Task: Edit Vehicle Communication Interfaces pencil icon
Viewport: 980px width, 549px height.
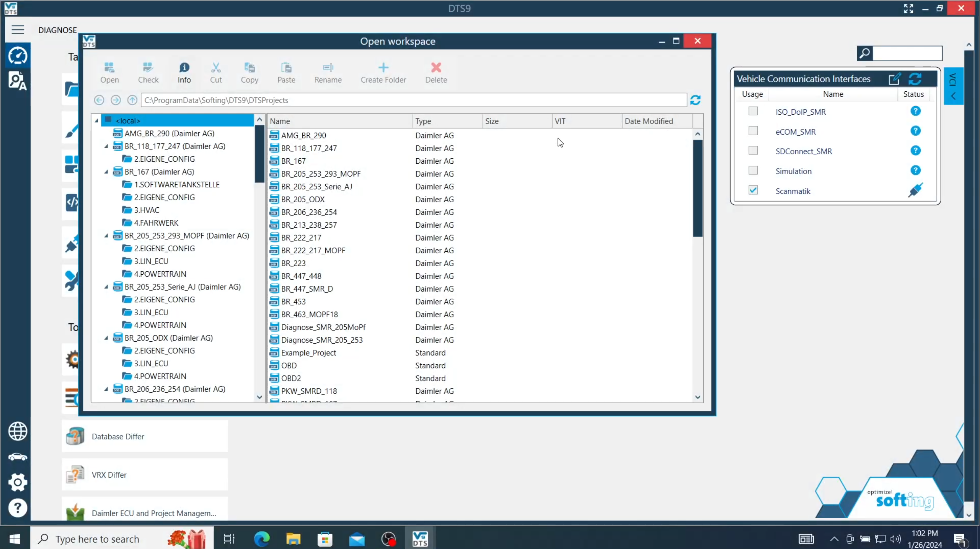Action: (x=894, y=79)
